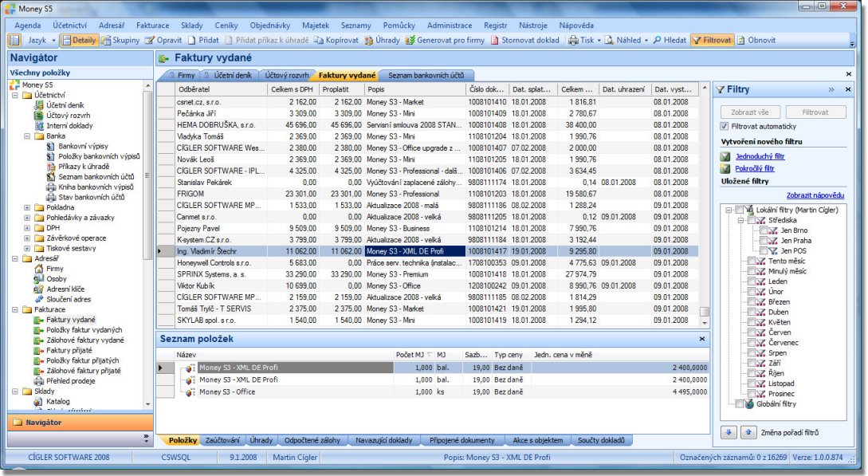
Task: Collapse Lokální filtry tree node
Action: click(729, 210)
